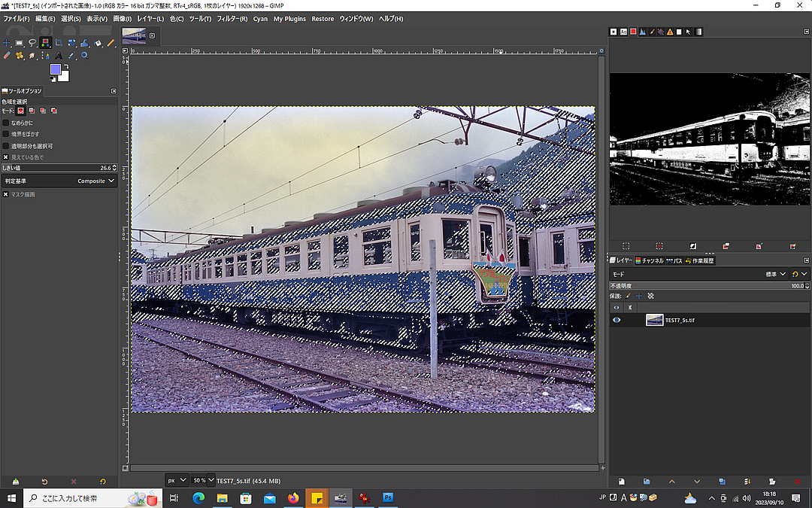Viewport: 812px width, 508px height.
Task: Click Select All button in selection editor
Action: [x=626, y=246]
